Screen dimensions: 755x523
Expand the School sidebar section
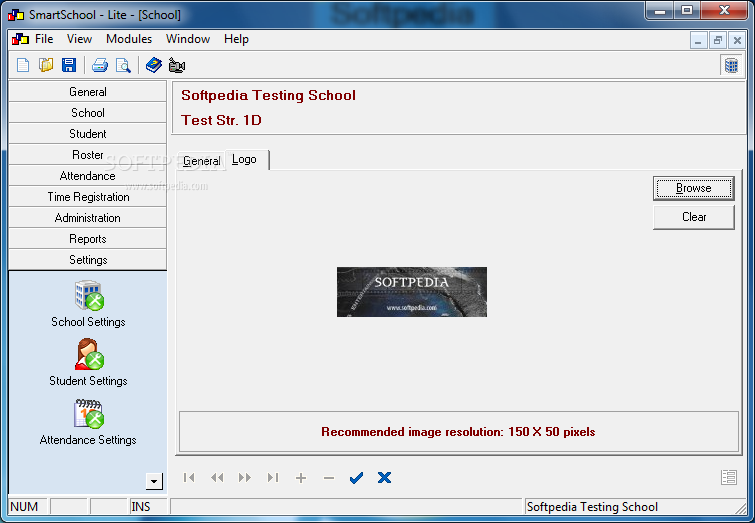88,113
